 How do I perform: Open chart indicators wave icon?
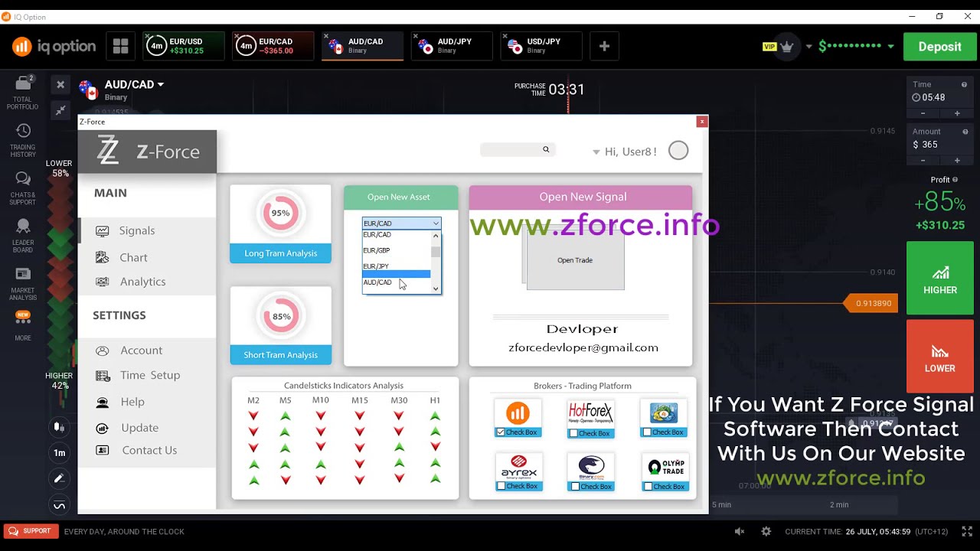click(59, 505)
